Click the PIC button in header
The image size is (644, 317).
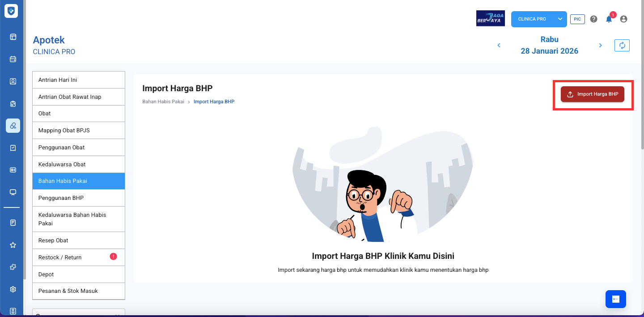click(x=577, y=19)
